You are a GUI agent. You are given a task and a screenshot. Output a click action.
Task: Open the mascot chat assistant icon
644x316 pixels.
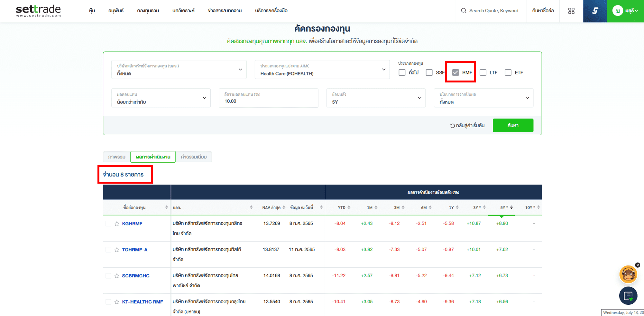coord(628,275)
